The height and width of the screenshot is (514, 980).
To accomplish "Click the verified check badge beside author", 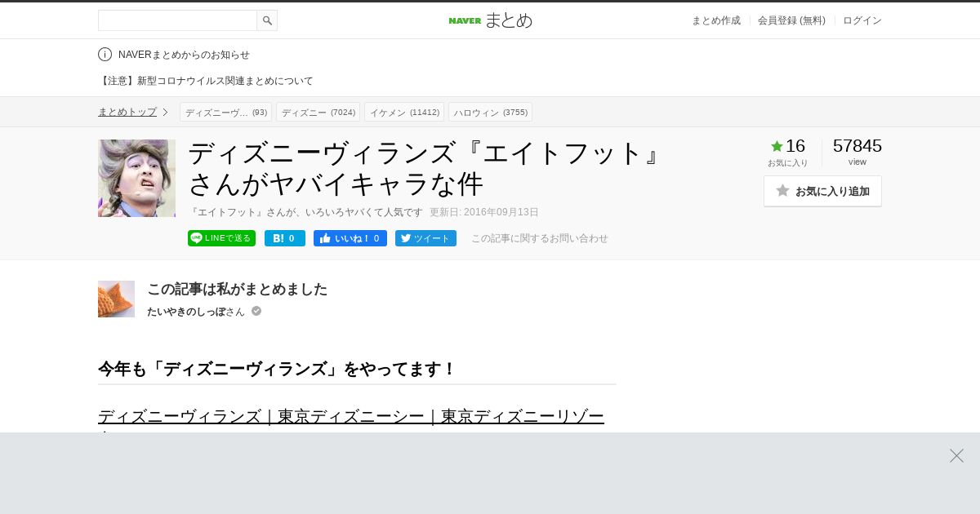I will click(256, 311).
